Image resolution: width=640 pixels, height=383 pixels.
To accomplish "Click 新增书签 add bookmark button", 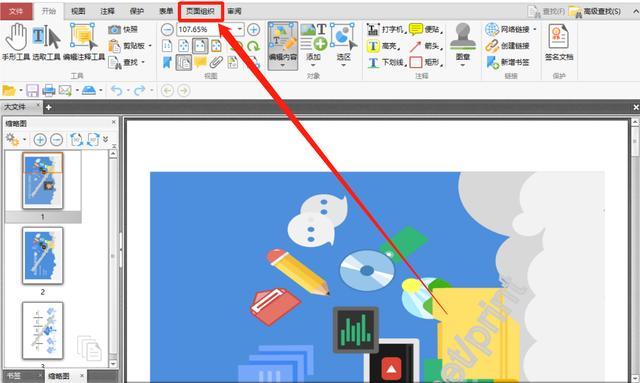I will coord(507,62).
